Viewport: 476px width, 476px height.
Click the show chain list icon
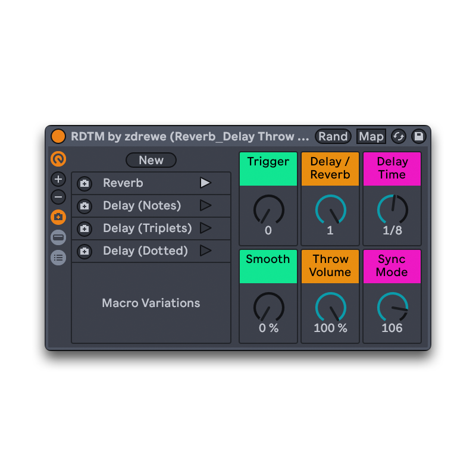point(58,258)
